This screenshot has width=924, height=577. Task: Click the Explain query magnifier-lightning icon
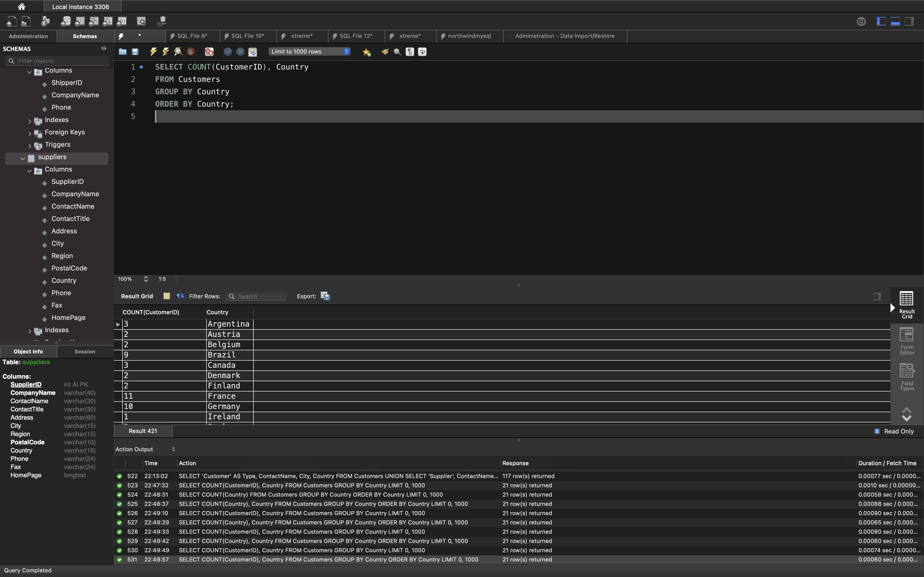click(178, 52)
